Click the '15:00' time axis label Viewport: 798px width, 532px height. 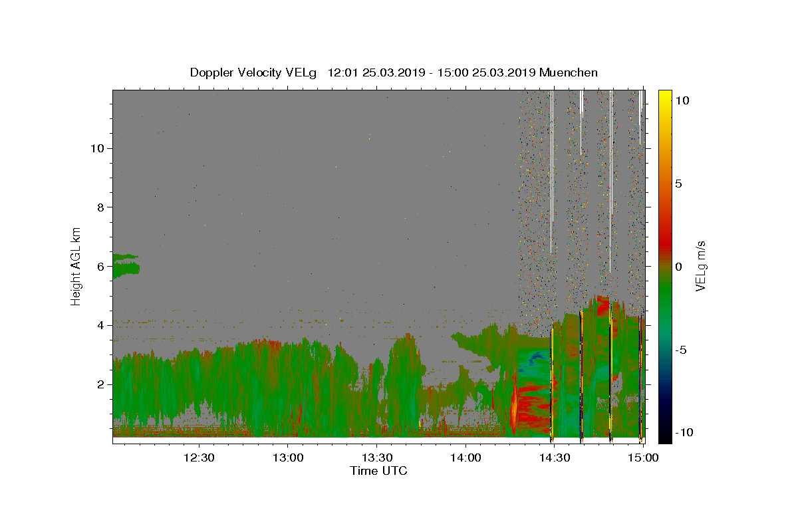(644, 458)
